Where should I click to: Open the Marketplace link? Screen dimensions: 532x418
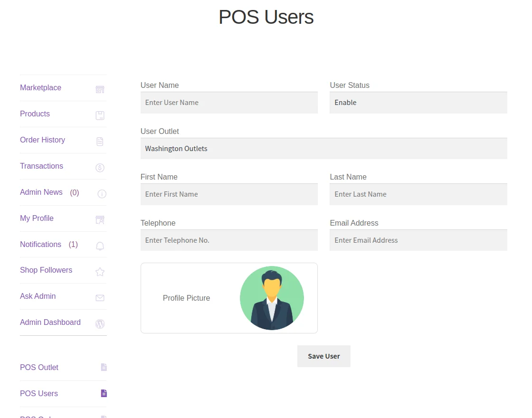pos(40,87)
